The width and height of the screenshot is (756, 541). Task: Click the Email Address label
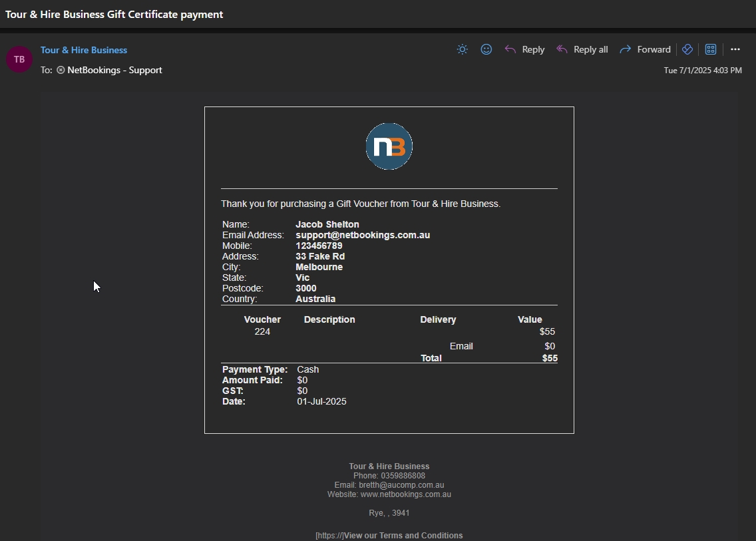point(253,236)
